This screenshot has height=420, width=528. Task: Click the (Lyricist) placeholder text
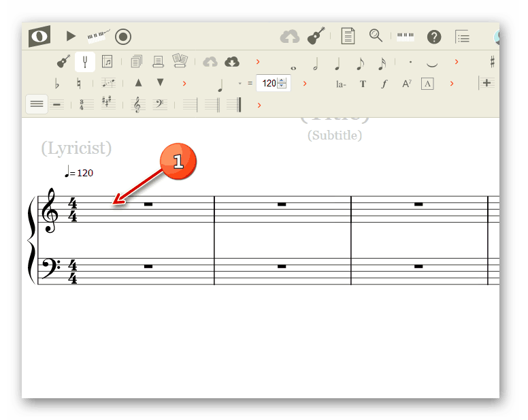[x=76, y=148]
